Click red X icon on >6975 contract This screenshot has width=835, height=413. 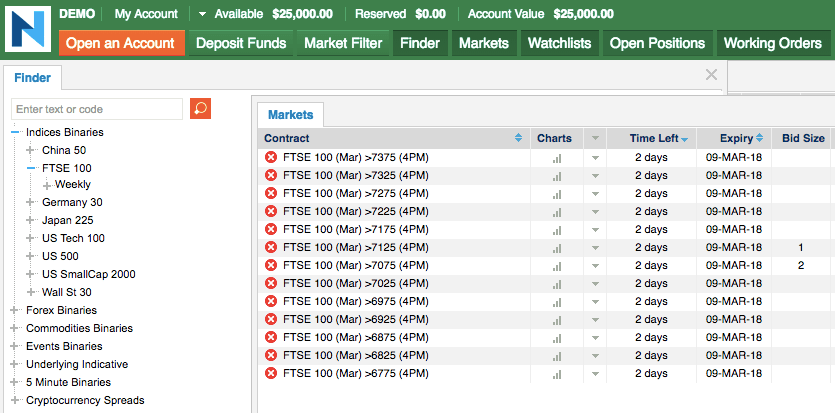point(271,301)
